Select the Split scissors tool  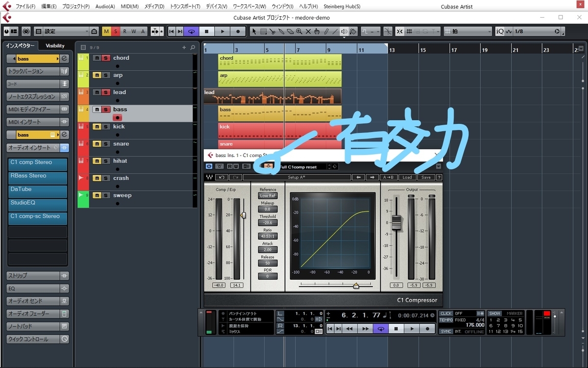pos(272,31)
